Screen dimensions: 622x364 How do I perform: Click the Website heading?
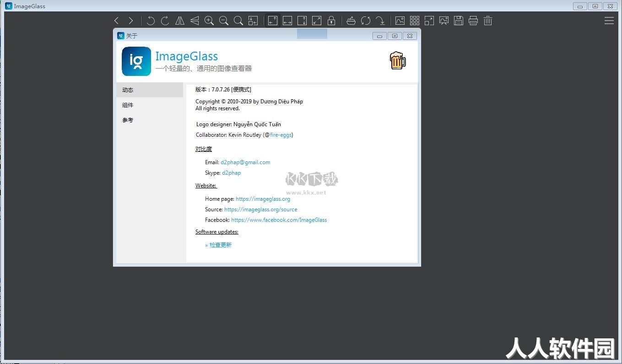pos(206,186)
